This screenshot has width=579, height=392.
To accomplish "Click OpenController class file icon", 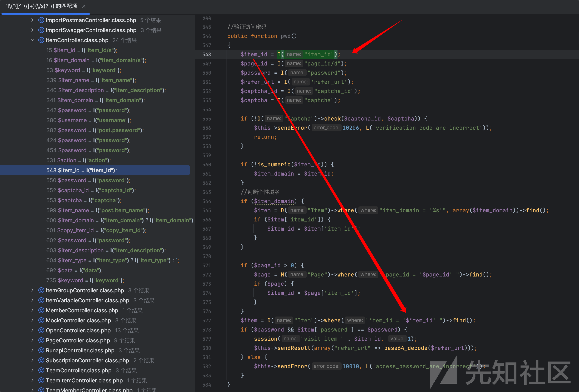I will 41,330.
